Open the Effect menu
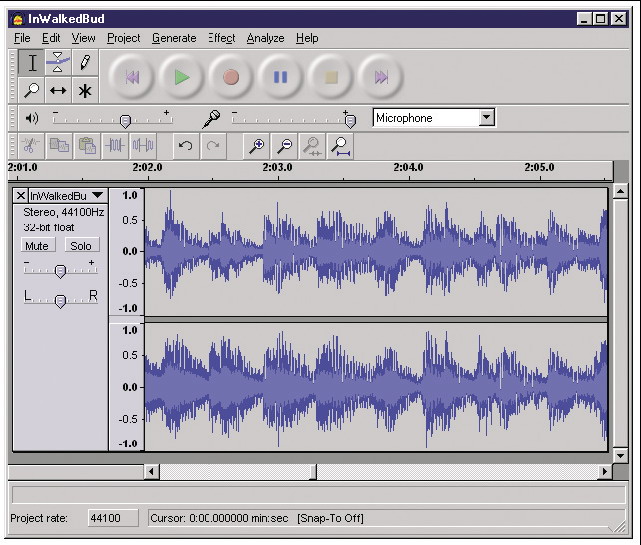The width and height of the screenshot is (641, 545). 222,38
